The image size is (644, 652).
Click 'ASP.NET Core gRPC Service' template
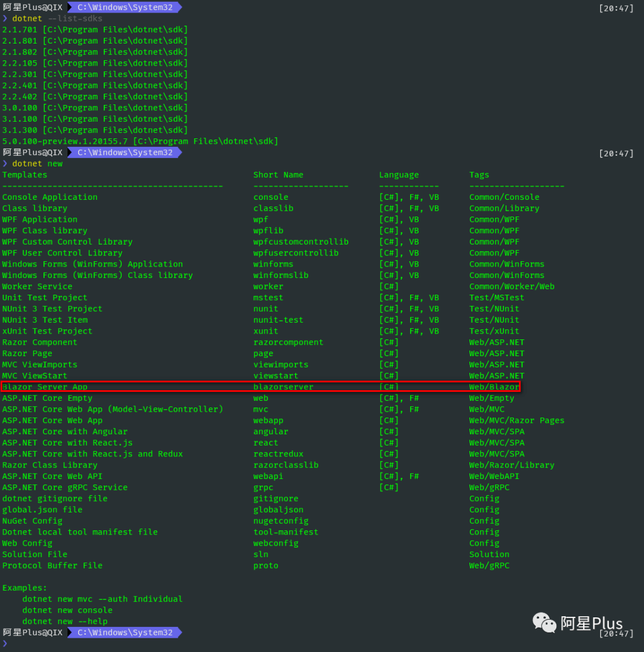click(65, 488)
